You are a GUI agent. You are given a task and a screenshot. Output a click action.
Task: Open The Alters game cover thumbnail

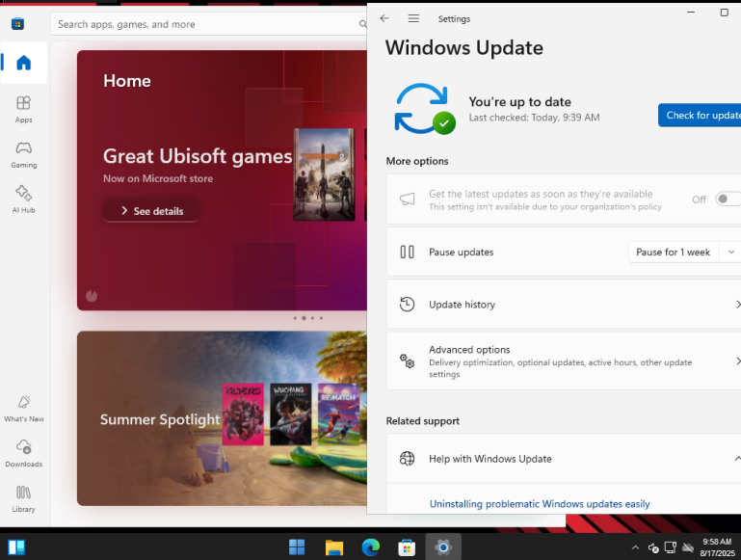pyautogui.click(x=243, y=414)
